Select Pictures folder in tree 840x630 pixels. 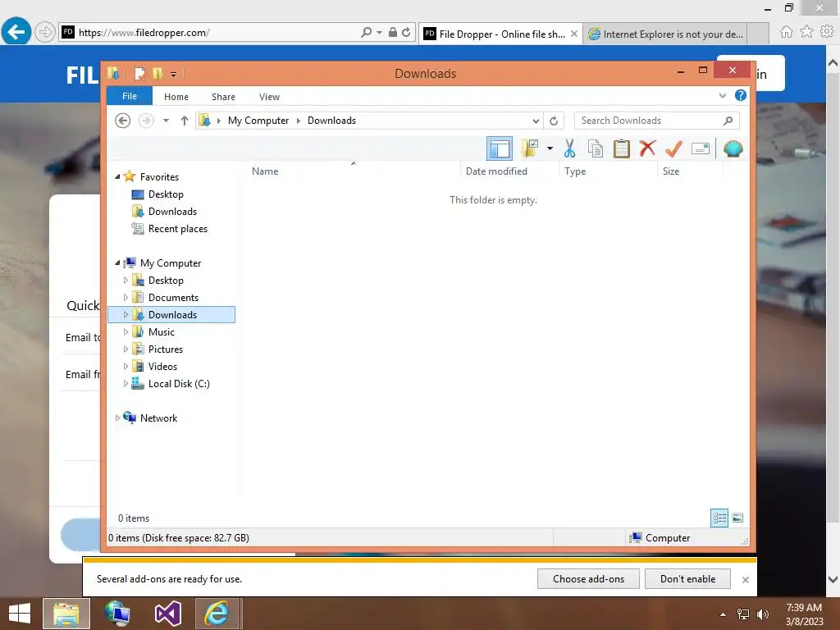166,349
